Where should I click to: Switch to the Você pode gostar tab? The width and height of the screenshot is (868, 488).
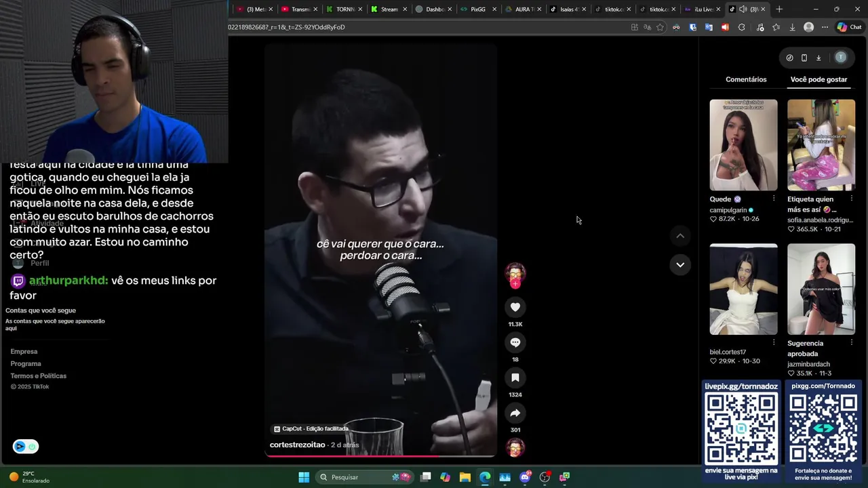pos(818,79)
